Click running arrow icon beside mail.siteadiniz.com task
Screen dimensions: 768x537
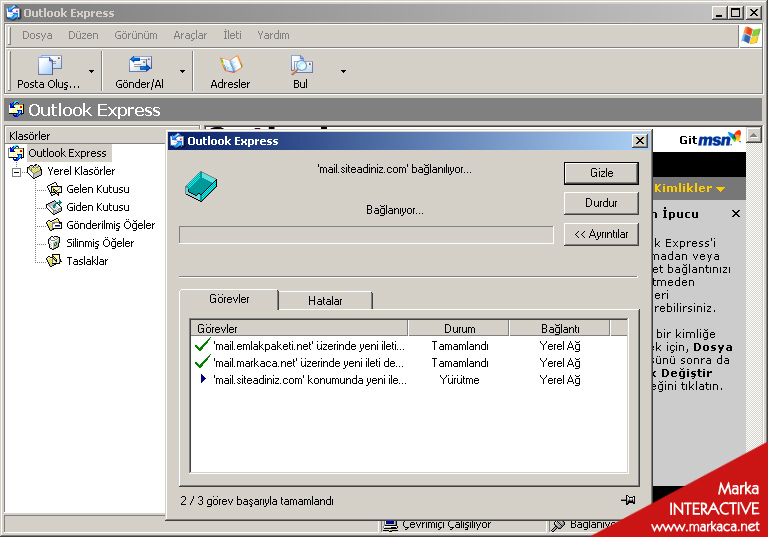pyautogui.click(x=203, y=379)
